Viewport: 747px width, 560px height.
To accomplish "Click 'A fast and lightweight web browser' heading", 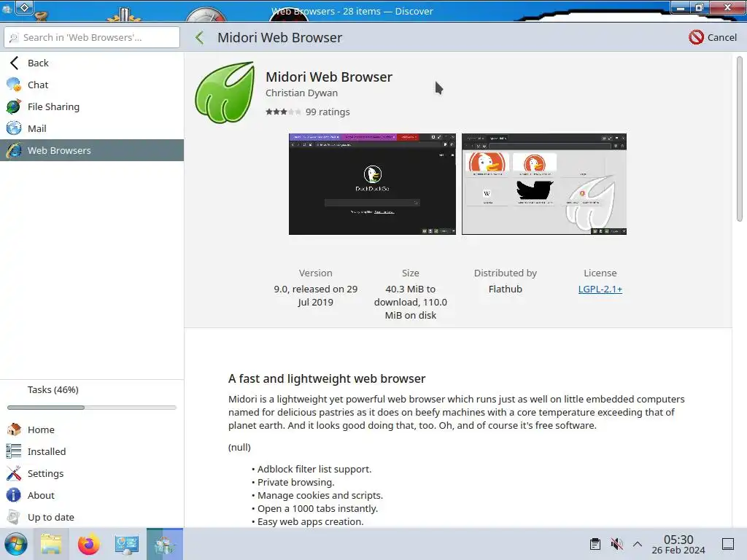I will [x=327, y=378].
